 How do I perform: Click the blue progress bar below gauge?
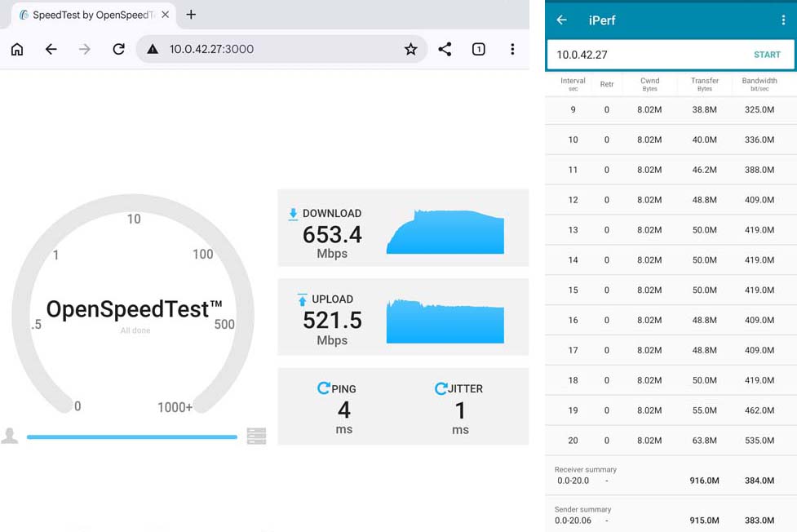click(131, 437)
